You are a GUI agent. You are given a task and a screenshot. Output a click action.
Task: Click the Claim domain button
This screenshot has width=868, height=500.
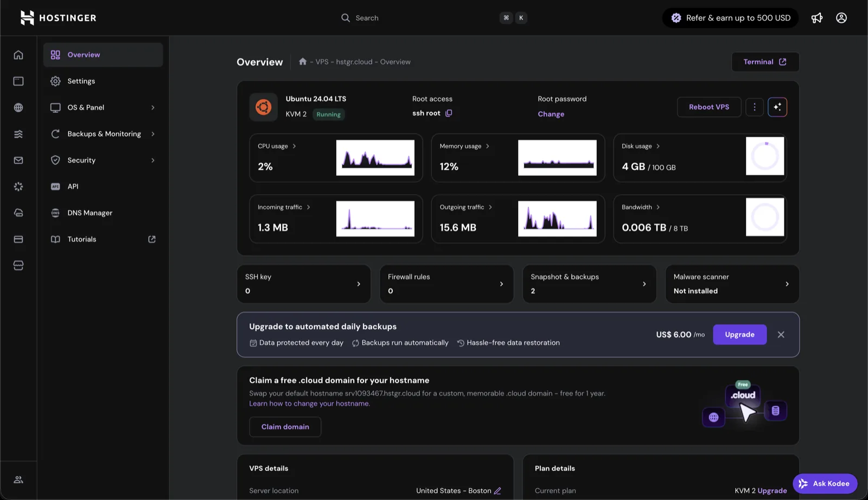click(x=285, y=427)
